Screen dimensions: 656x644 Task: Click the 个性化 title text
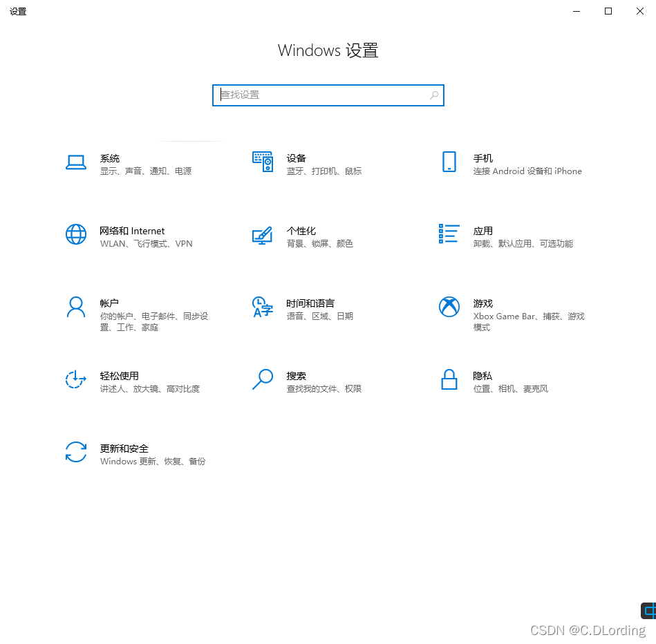coord(301,231)
